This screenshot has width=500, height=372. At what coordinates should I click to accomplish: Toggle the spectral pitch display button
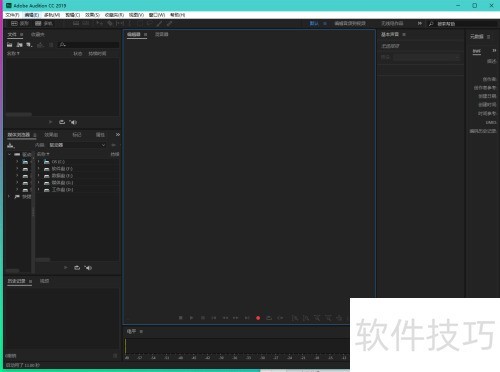[86, 23]
